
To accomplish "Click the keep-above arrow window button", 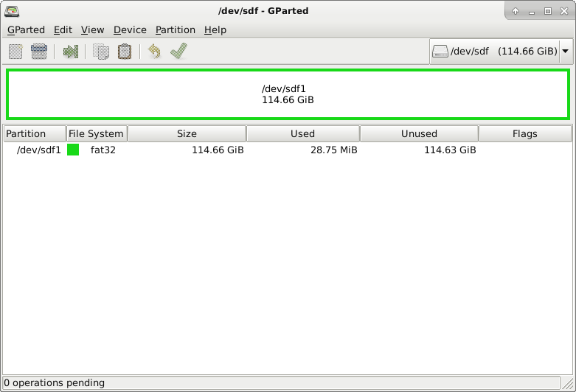I will click(x=516, y=11).
